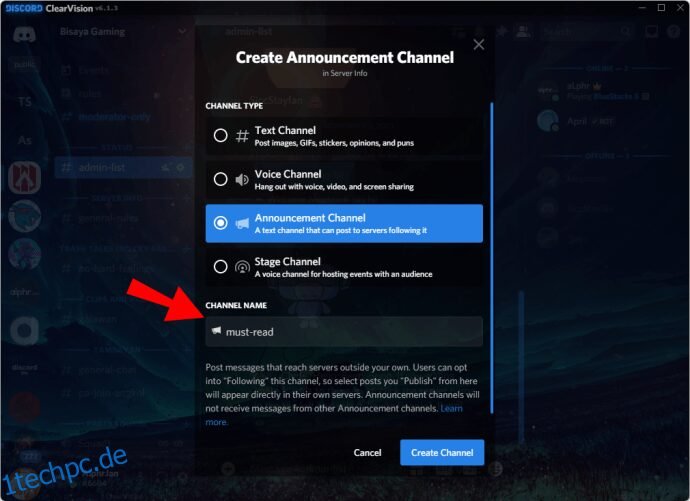Click the Cancel button
Image resolution: width=690 pixels, height=501 pixels.
[367, 453]
